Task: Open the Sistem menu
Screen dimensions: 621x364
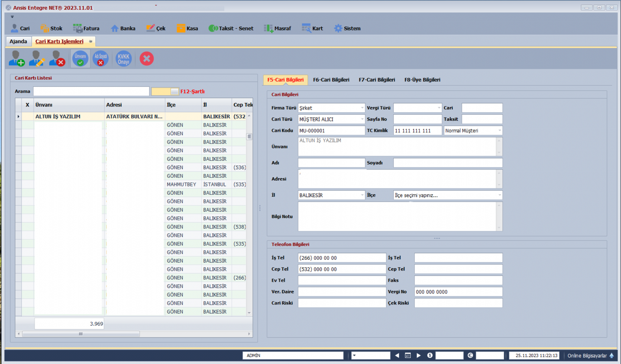Action: 347,28
